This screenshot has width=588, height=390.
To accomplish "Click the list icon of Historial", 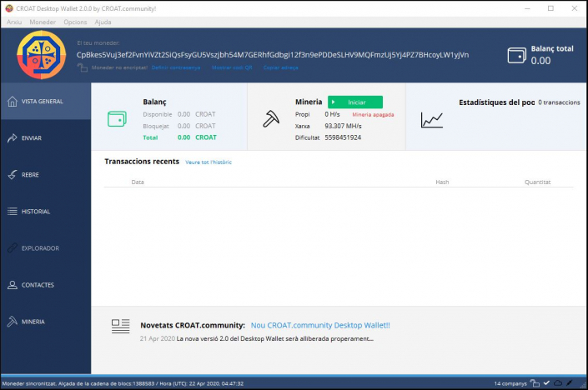I will click(13, 212).
